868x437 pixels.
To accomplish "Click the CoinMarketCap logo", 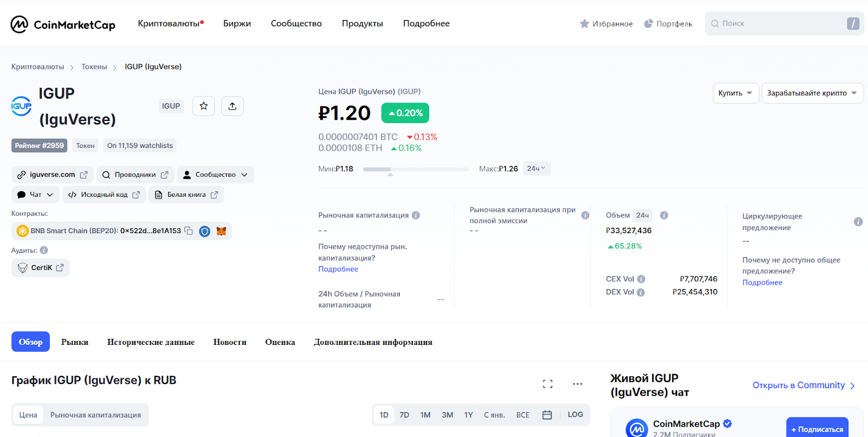I will [63, 24].
